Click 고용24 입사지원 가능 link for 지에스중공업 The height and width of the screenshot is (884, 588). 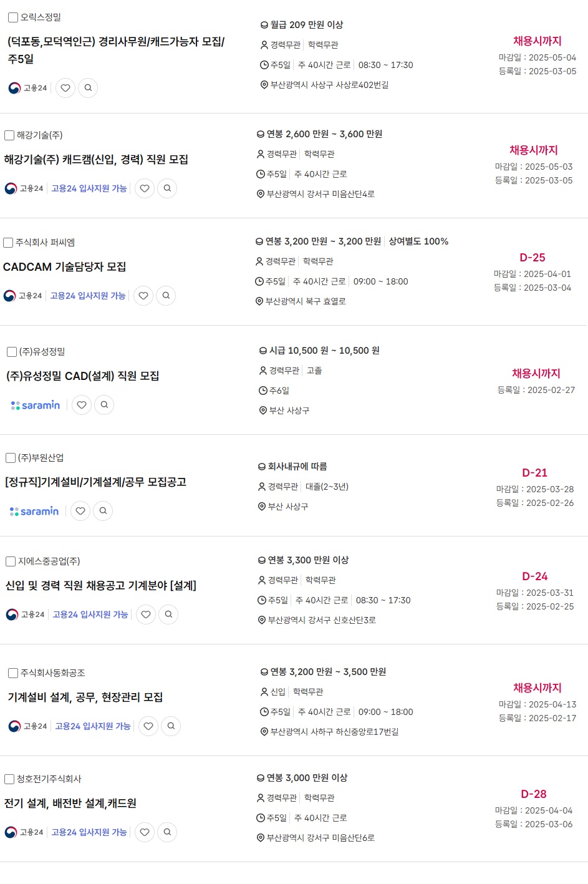click(90, 614)
